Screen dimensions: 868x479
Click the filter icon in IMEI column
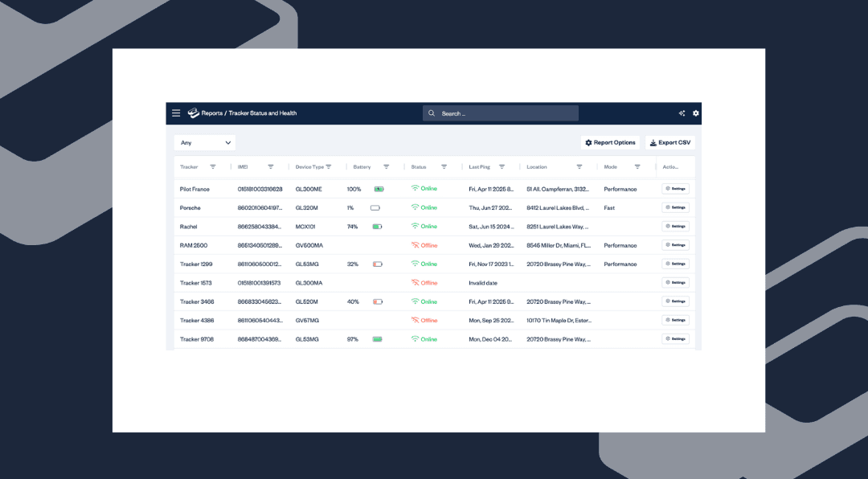click(x=271, y=167)
